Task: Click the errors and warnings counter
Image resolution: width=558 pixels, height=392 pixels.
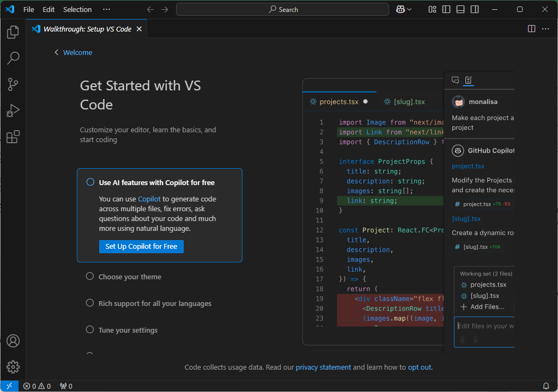Action: pyautogui.click(x=37, y=385)
